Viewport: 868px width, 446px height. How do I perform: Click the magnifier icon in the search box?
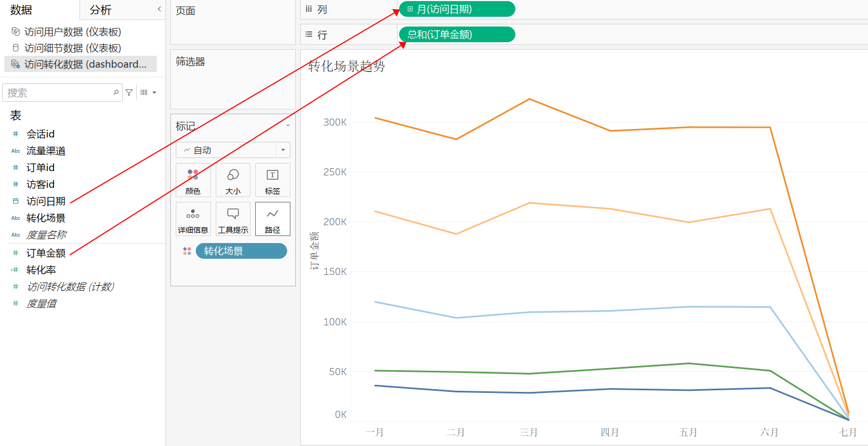point(116,93)
